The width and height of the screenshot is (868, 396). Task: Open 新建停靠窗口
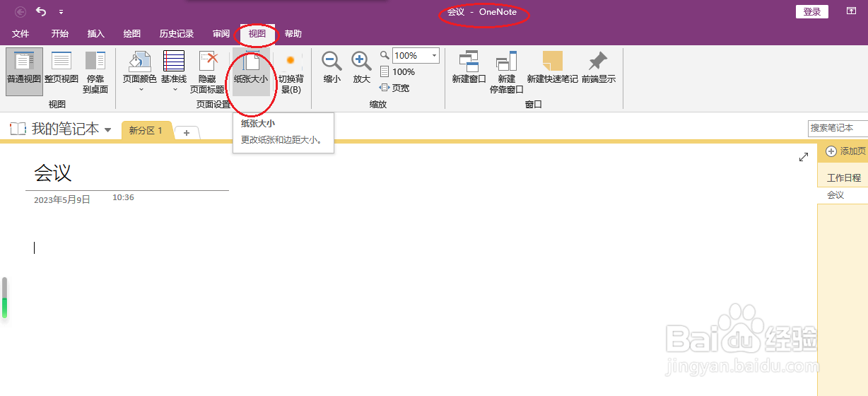507,71
